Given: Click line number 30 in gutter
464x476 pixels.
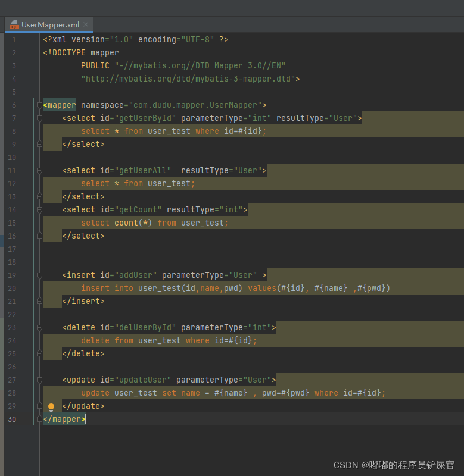Looking at the screenshot, I should pyautogui.click(x=12, y=419).
